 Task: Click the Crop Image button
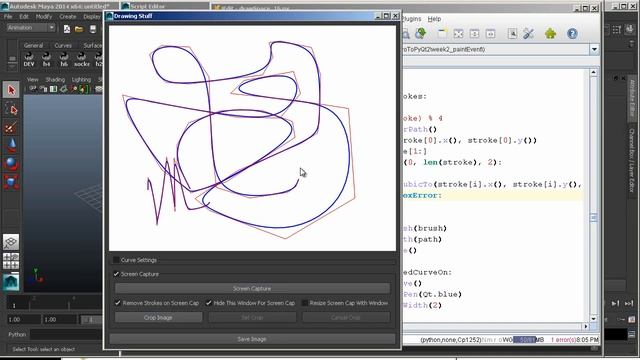[x=158, y=318]
